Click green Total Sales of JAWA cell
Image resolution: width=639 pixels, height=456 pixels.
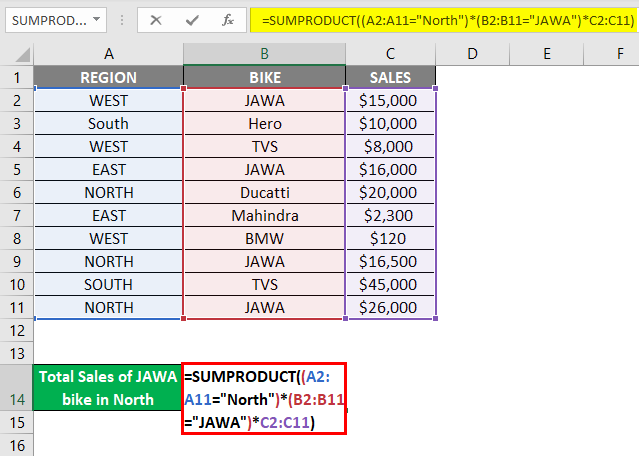[108, 388]
